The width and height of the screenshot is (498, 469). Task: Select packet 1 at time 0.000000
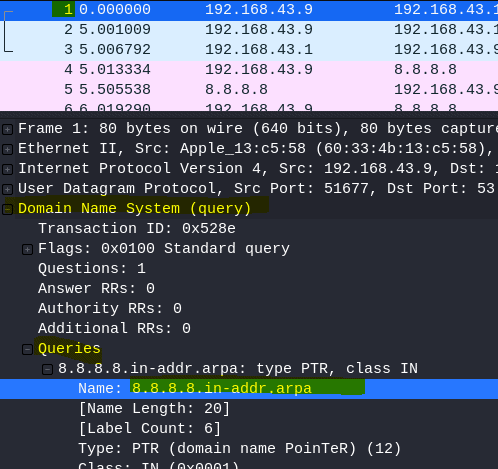(x=249, y=10)
